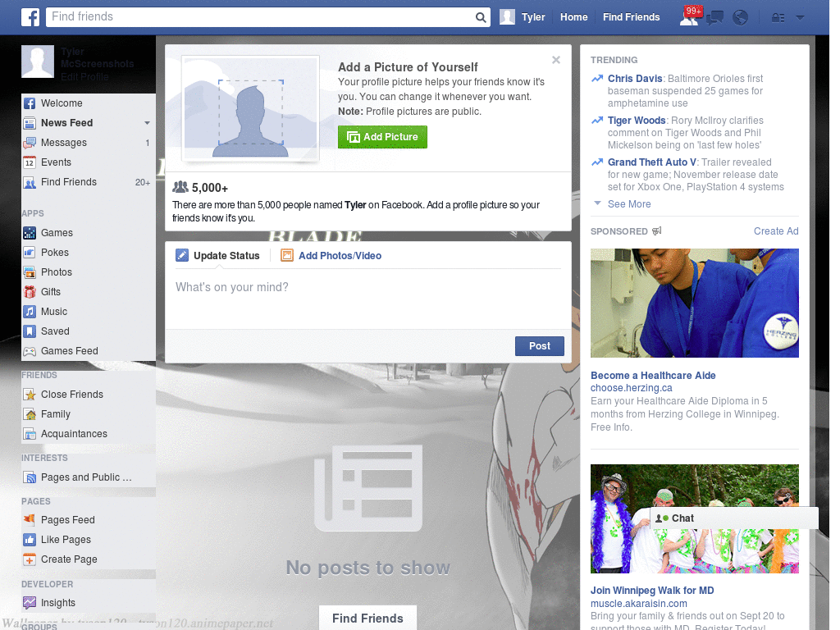840x630 pixels.
Task: Click the Add Photos/Video picture icon
Action: 287,256
